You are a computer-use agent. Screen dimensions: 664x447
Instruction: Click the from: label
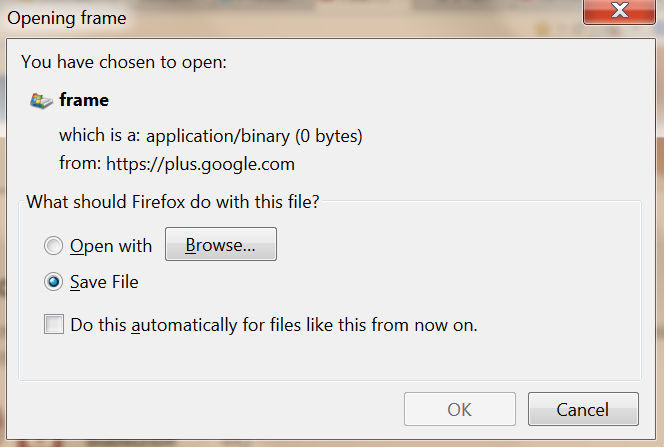pyautogui.click(x=78, y=163)
